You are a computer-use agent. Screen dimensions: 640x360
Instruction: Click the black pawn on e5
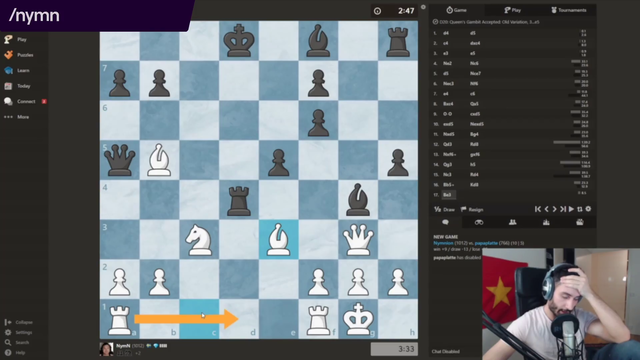(x=279, y=160)
